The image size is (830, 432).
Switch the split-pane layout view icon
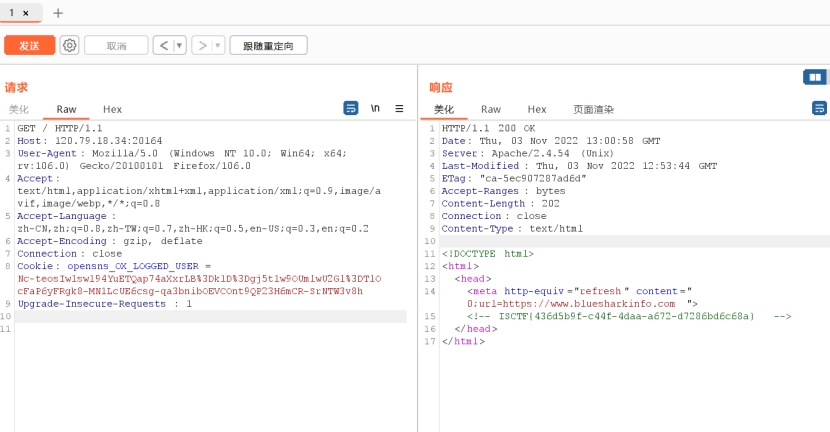tap(815, 77)
